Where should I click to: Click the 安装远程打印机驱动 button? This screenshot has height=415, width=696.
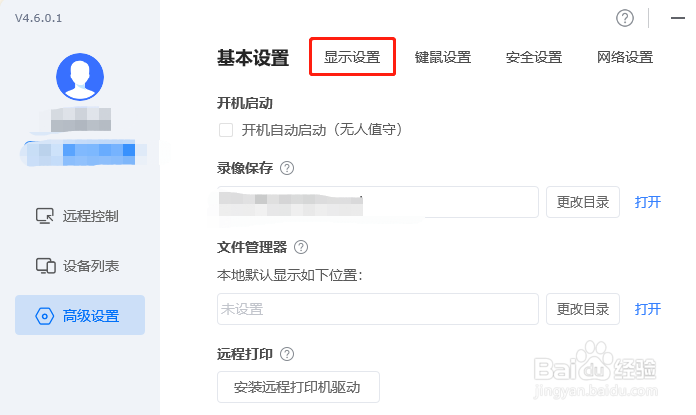[x=298, y=387]
